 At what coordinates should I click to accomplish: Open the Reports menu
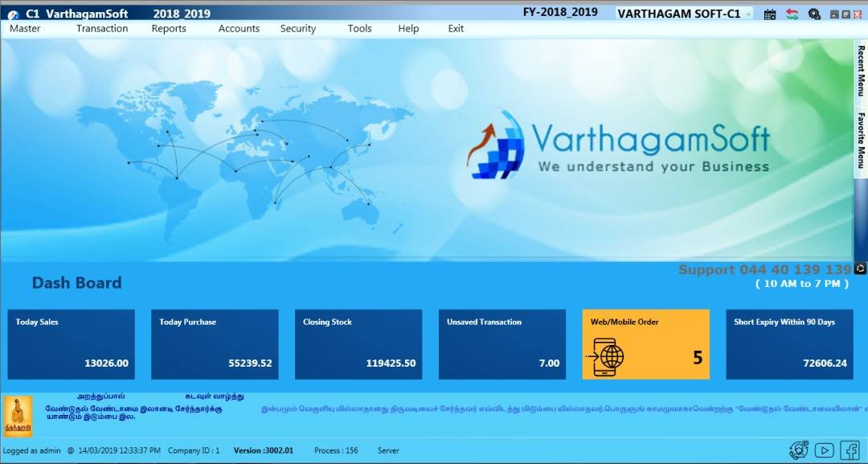point(169,28)
